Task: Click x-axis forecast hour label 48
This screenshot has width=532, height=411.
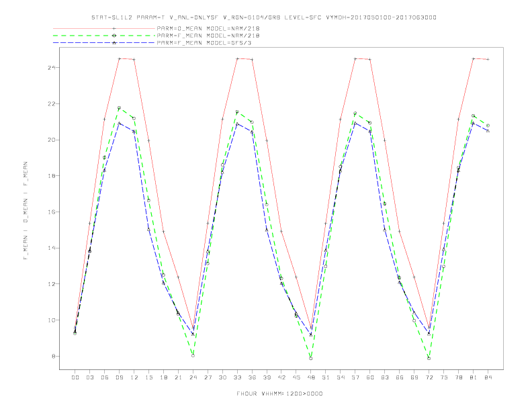Action: (311, 377)
